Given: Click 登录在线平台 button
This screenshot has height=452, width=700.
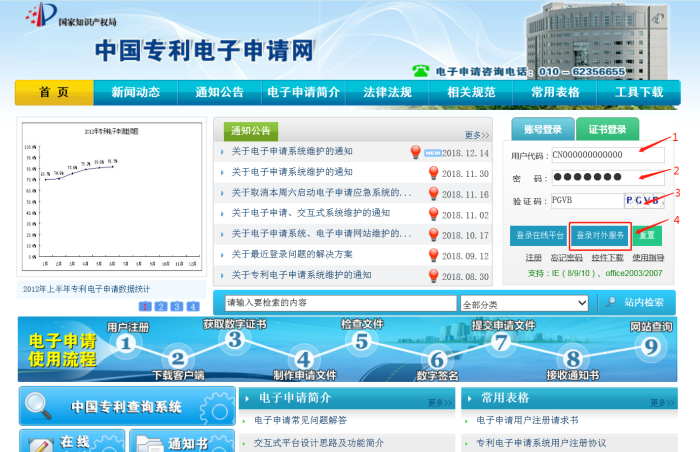Looking at the screenshot, I should coord(539,235).
